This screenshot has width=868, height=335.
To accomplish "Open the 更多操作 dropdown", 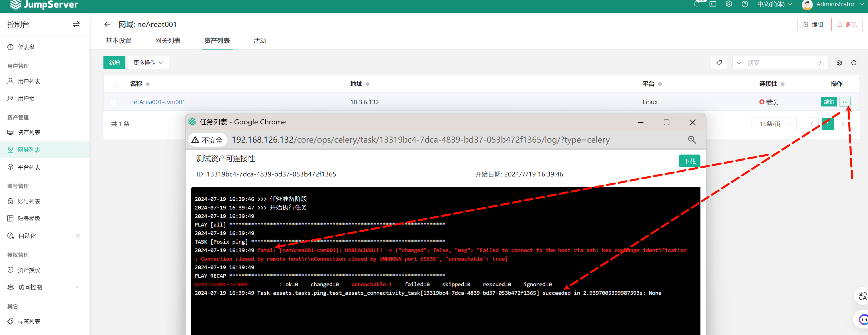I will 148,63.
